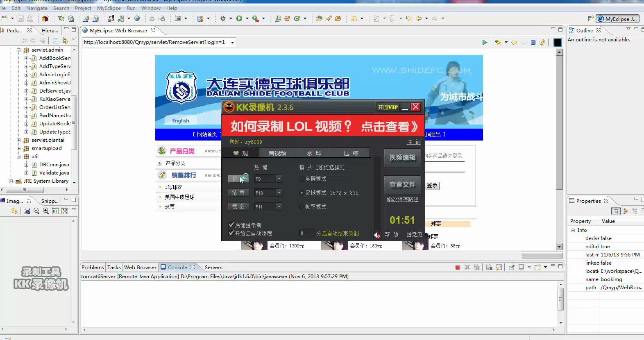Image resolution: width=644 pixels, height=340 pixels.
Task: Click the 开通VIP button
Action: point(388,107)
